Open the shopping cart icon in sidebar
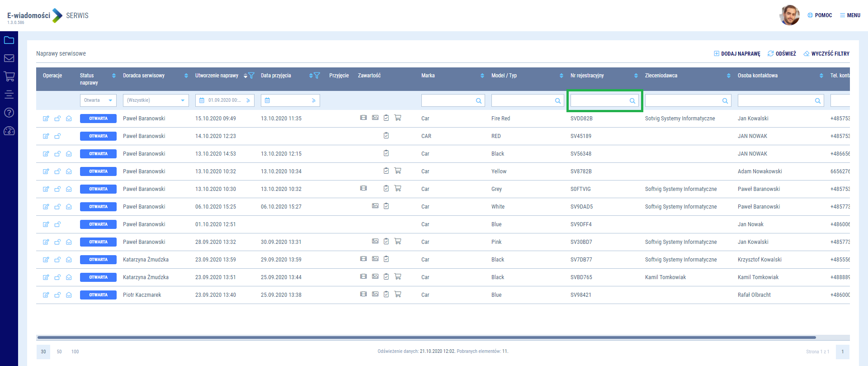Screen dimensions: 868x366 coord(9,76)
